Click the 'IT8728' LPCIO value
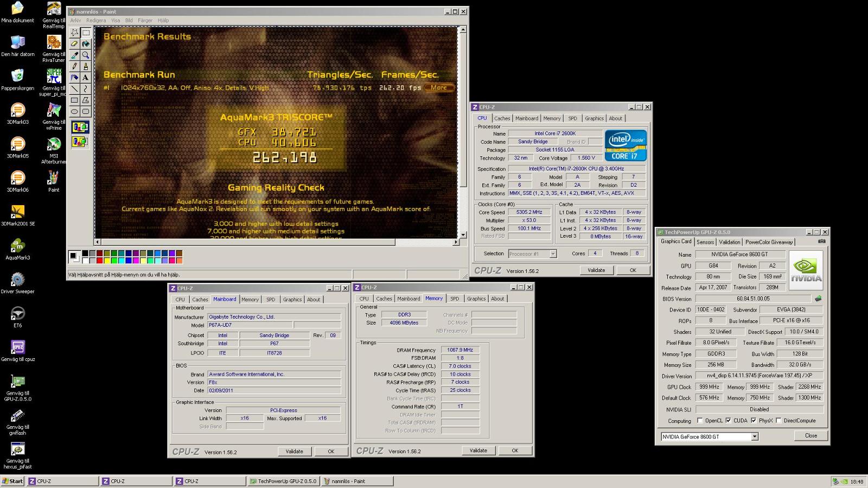Viewport: 868px width, 488px height. [x=275, y=353]
